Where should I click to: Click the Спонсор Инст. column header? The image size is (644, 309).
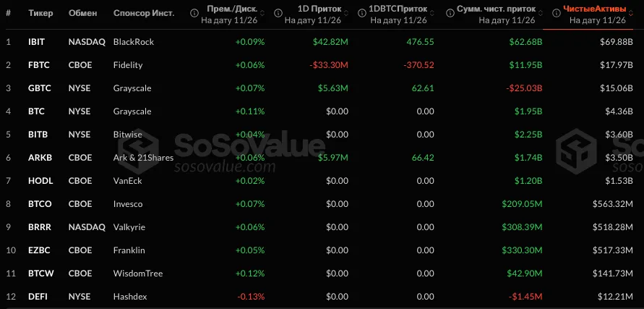point(144,14)
